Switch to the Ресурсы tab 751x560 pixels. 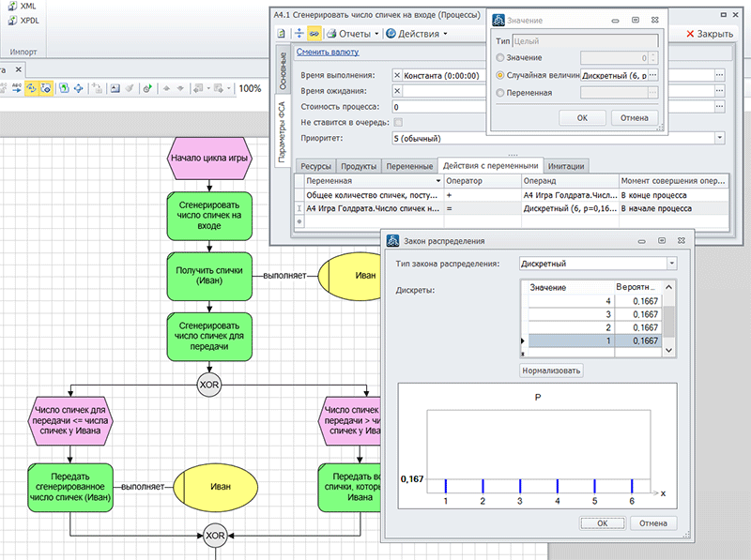click(x=314, y=166)
